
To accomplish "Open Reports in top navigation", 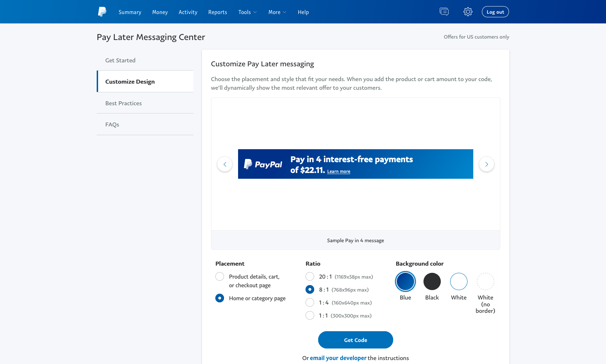I will 218,12.
